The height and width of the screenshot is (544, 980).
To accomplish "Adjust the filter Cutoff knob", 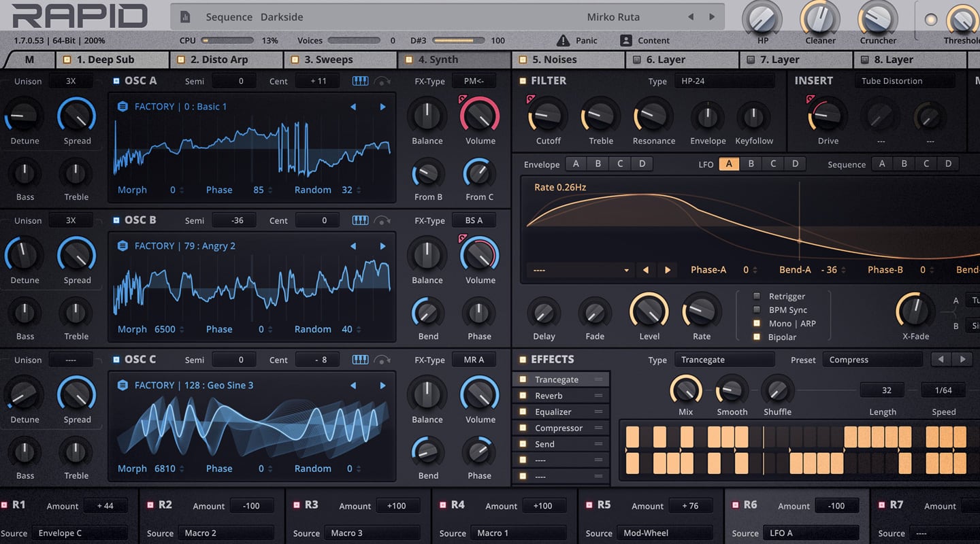I will coord(548,116).
